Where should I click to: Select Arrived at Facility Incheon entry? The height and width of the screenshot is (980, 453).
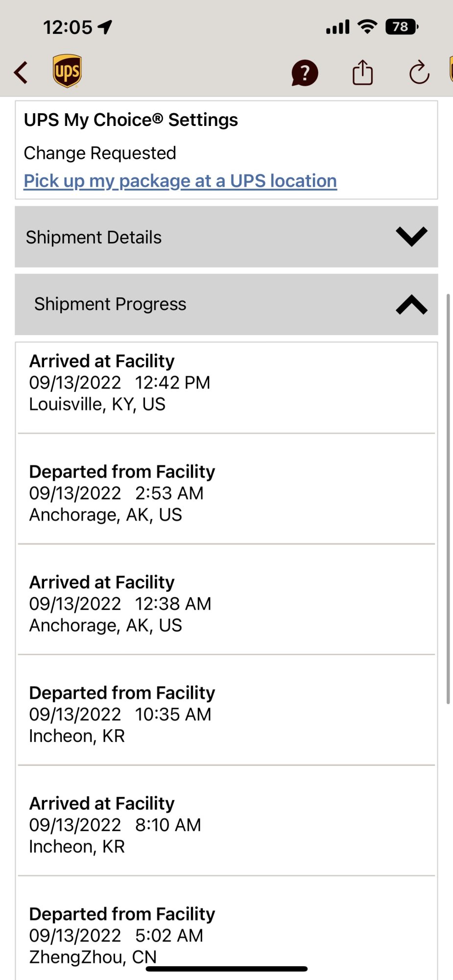coord(115,825)
